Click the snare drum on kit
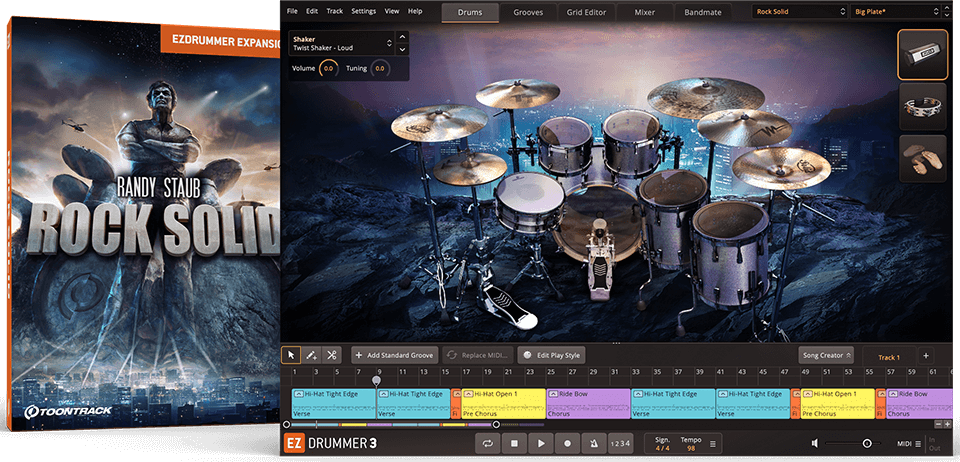Screen dimensions: 960x462 (x=529, y=202)
